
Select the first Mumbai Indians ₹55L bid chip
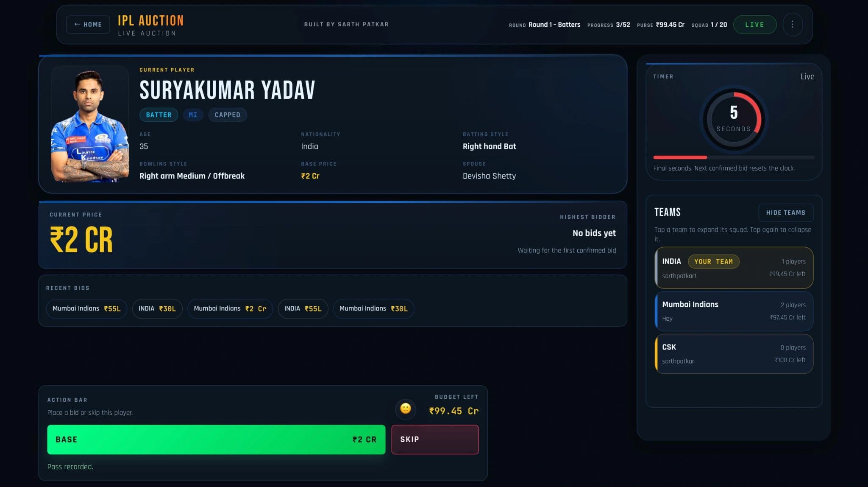[x=86, y=309]
